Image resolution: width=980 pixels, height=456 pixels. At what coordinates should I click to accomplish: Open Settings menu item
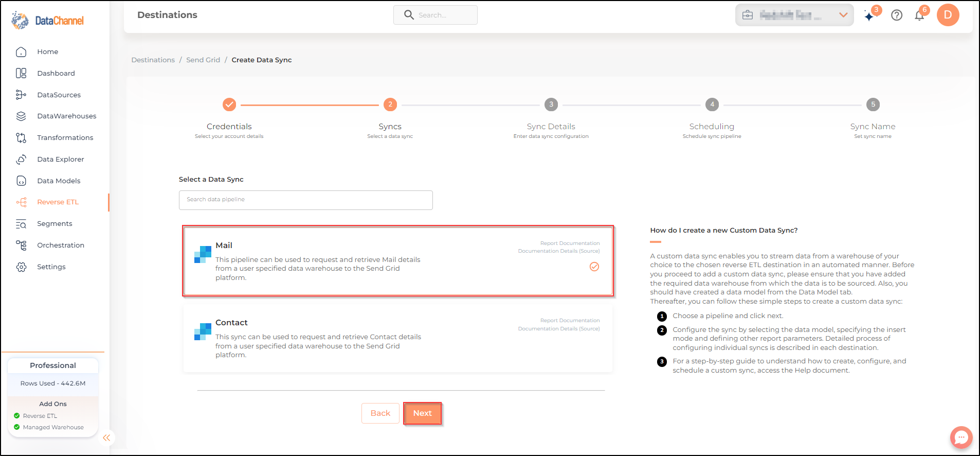(51, 267)
